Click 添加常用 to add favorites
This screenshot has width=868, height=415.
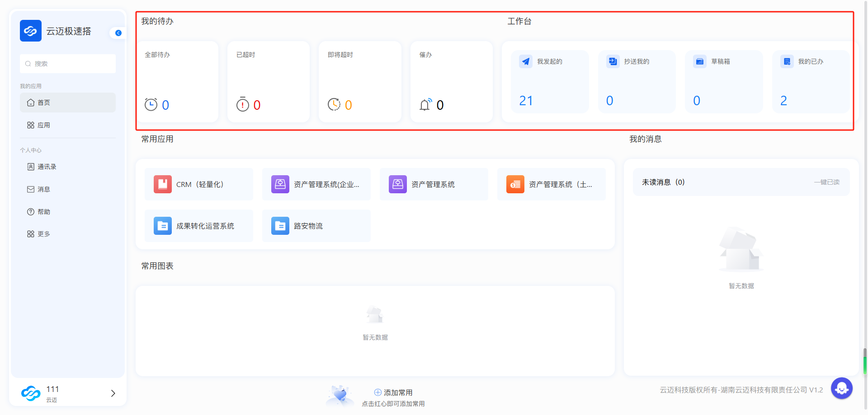click(393, 392)
